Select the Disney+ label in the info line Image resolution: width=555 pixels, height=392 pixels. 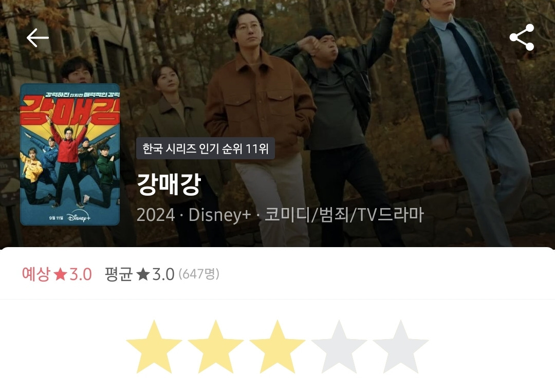[220, 215]
